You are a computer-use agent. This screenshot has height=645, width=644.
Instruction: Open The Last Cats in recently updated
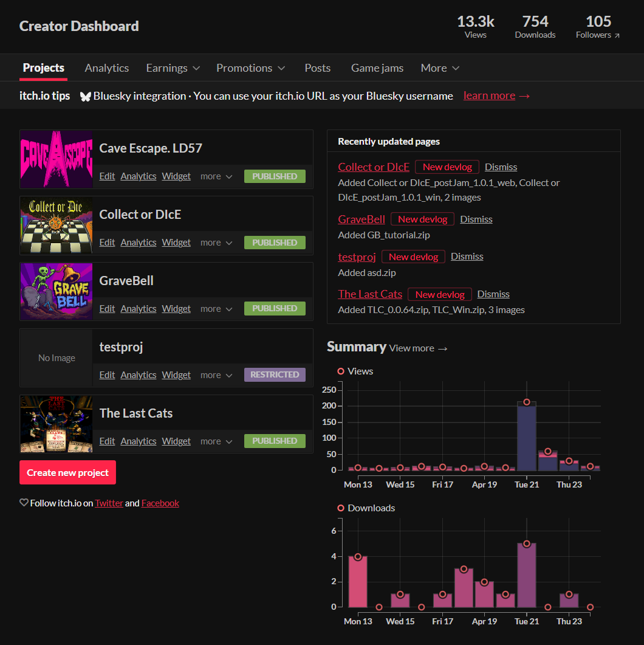click(370, 294)
